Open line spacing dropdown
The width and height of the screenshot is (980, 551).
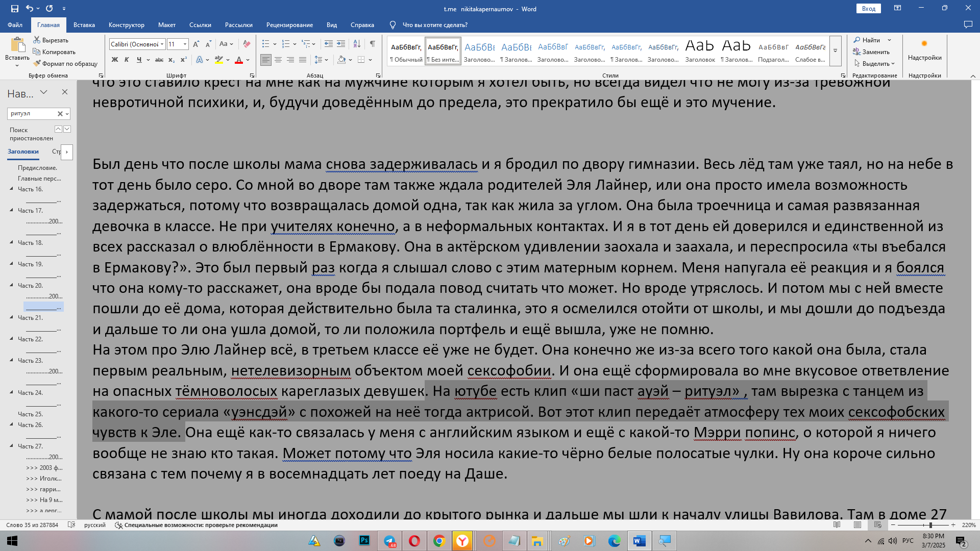coord(321,60)
